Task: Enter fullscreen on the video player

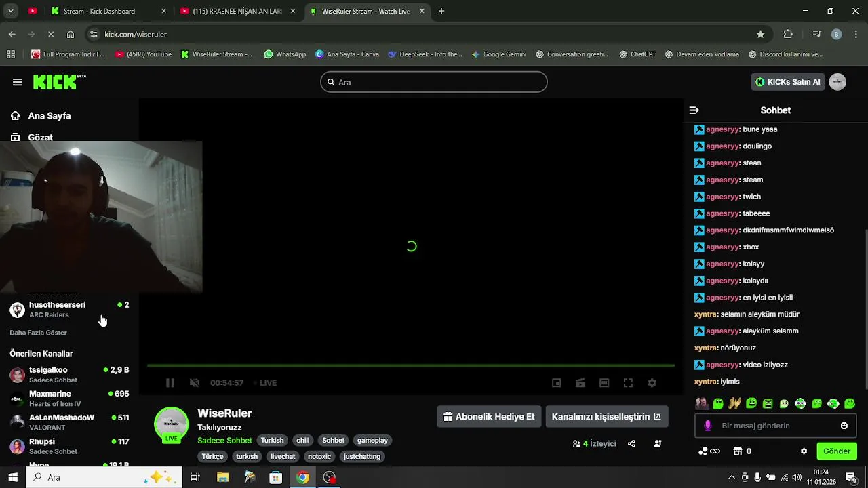Action: pos(629,383)
